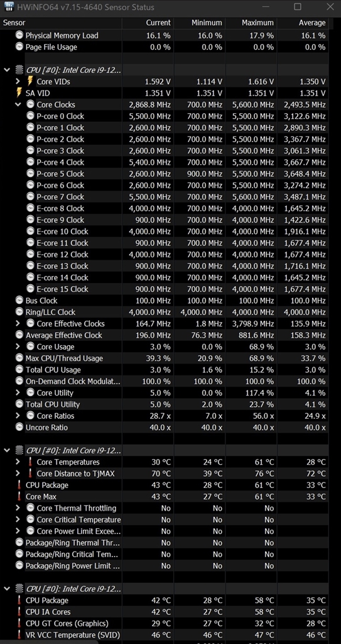341x644 pixels.
Task: Expand the Core Thermal Throttling entry
Action: 18,508
